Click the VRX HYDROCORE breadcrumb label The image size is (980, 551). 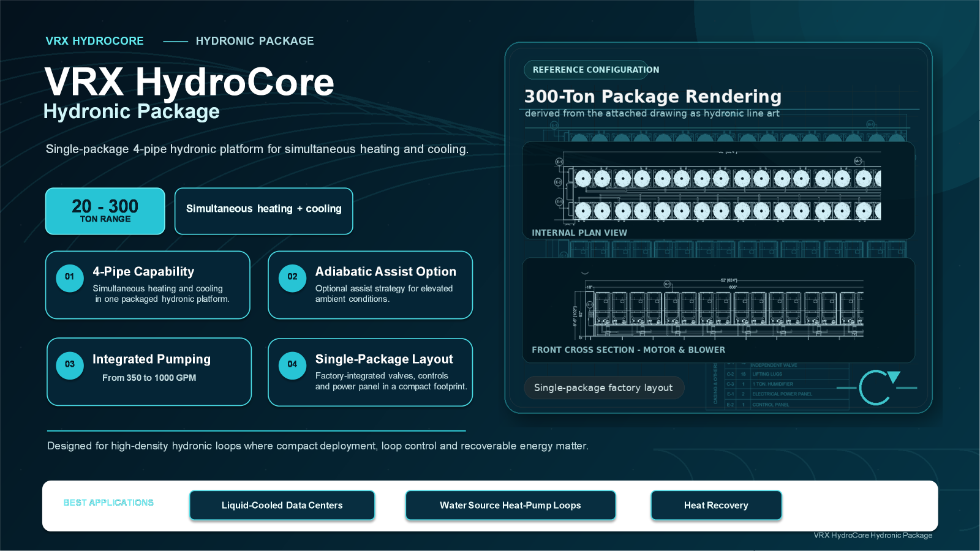click(94, 41)
